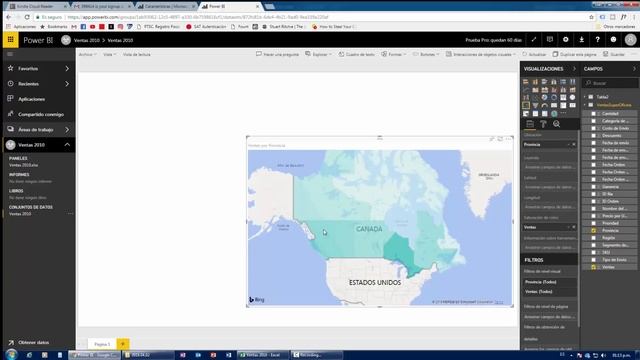The image size is (640, 360).
Task: Select the line chart visualization icon
Action: coord(526,90)
